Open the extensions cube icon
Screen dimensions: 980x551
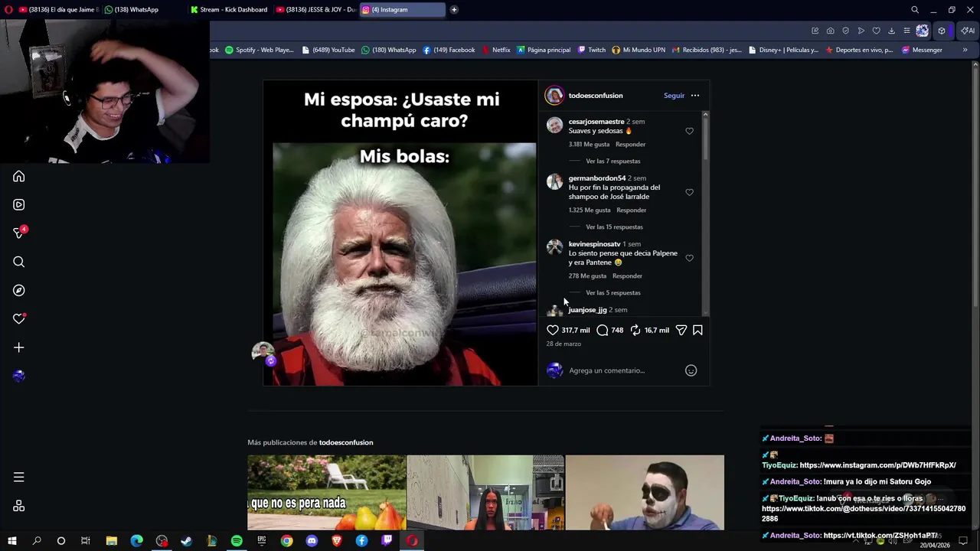pyautogui.click(x=942, y=31)
